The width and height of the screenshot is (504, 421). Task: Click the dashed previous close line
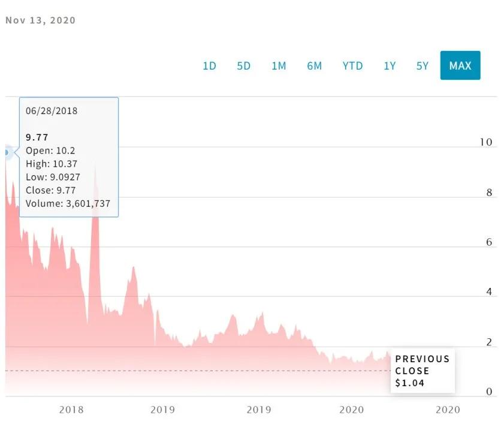pos(198,371)
